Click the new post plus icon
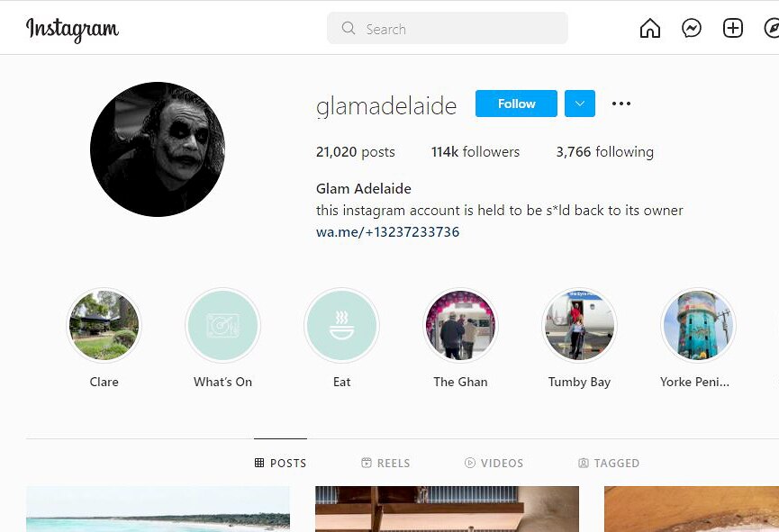Viewport: 779px width, 532px height. pos(733,28)
